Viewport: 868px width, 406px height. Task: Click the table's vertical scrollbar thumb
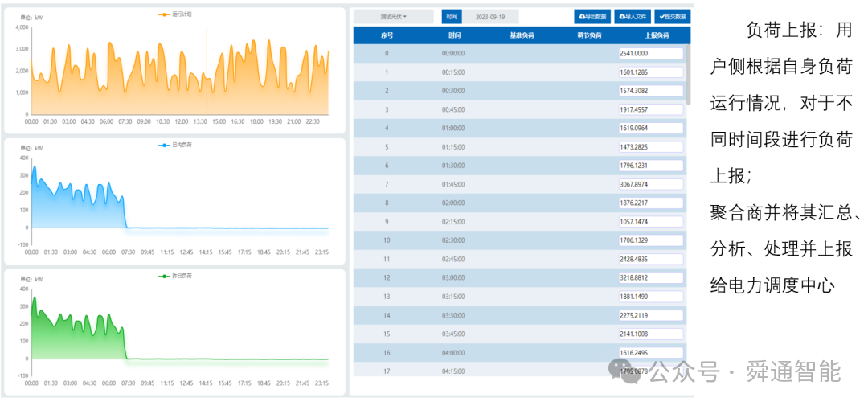pos(689,75)
